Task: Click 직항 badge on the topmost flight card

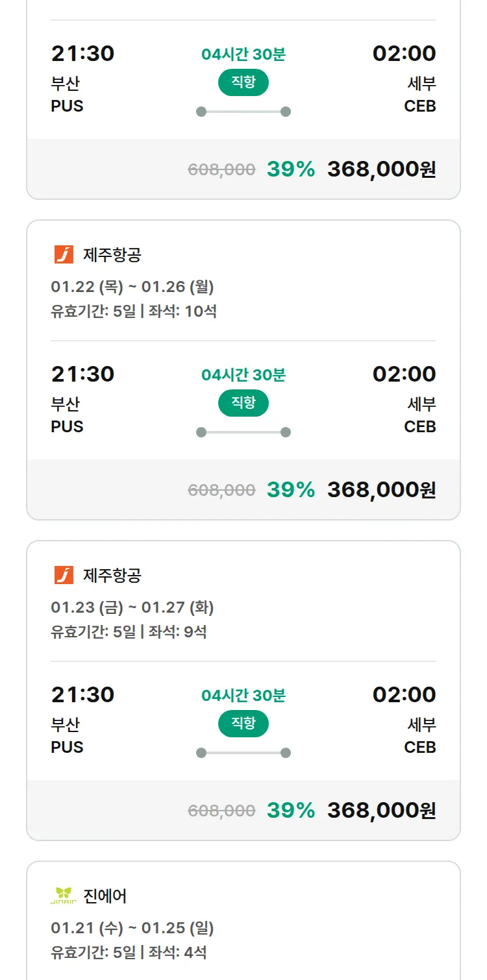Action: [x=243, y=82]
